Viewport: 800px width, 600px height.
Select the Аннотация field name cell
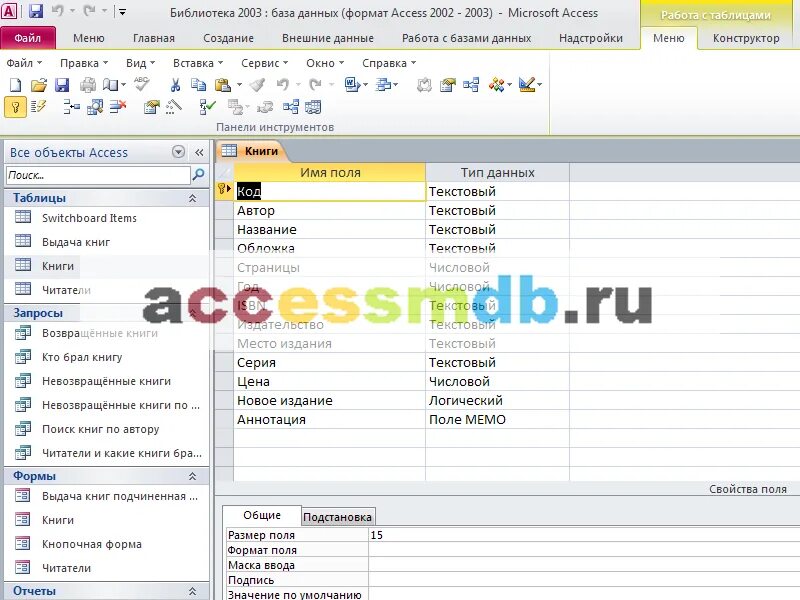[329, 419]
